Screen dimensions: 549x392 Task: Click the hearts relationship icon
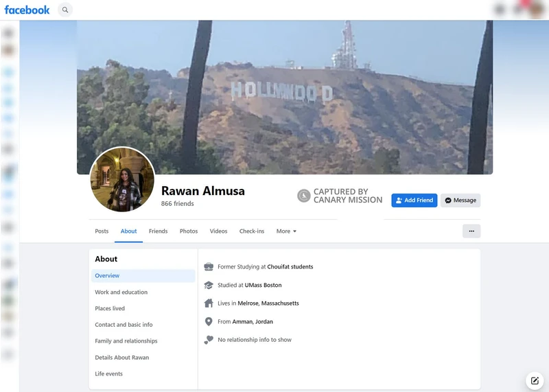click(x=209, y=340)
